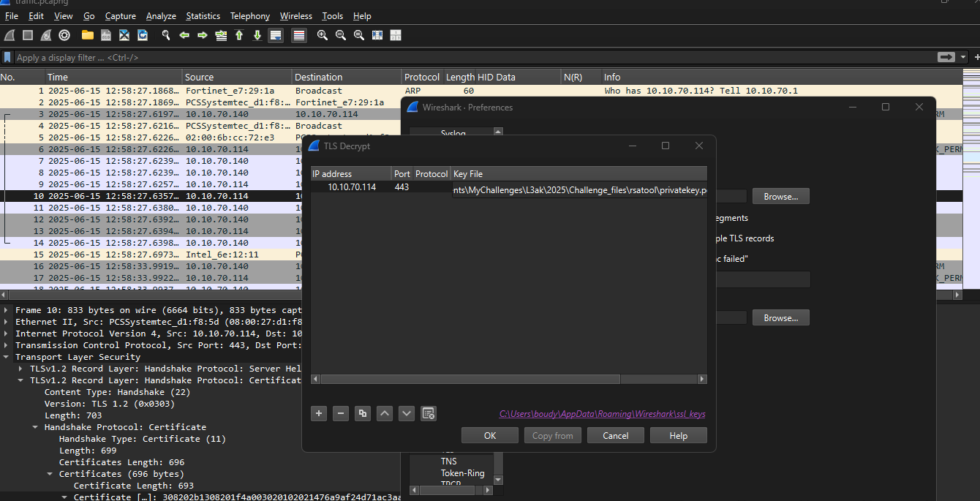The image size is (980, 501).
Task: Copy the selected TLS key entry
Action: (x=363, y=413)
